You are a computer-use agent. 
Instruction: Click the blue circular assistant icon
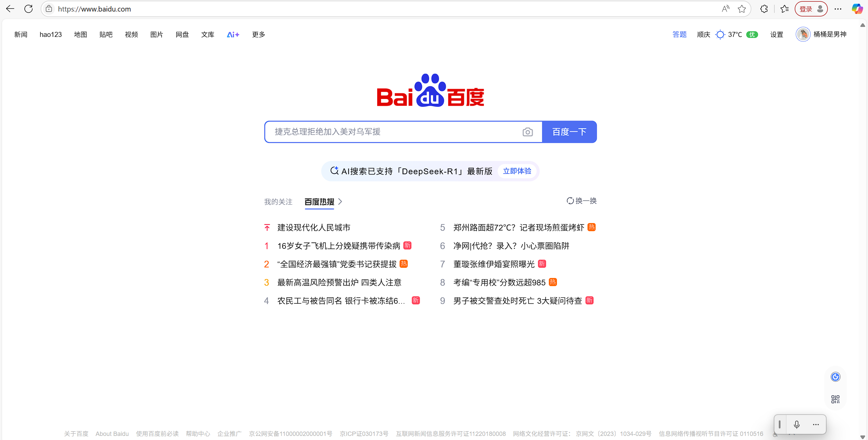[835, 377]
